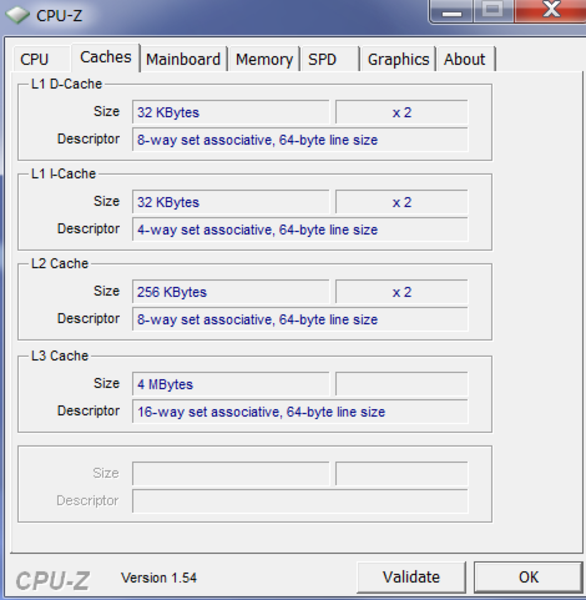Click the Size label in L3 Cache group
Image resolution: width=586 pixels, height=600 pixels.
pyautogui.click(x=107, y=383)
